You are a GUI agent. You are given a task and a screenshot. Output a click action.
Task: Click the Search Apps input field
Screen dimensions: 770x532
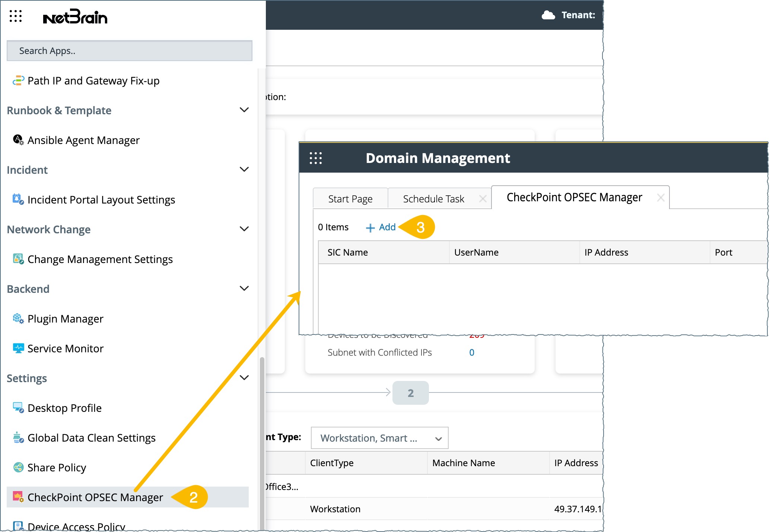[x=129, y=51]
